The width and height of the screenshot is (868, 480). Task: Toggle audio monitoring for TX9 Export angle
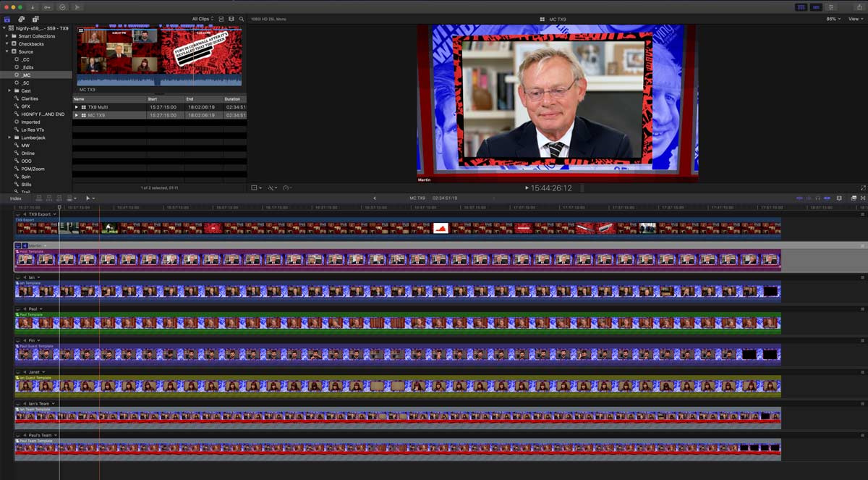25,214
